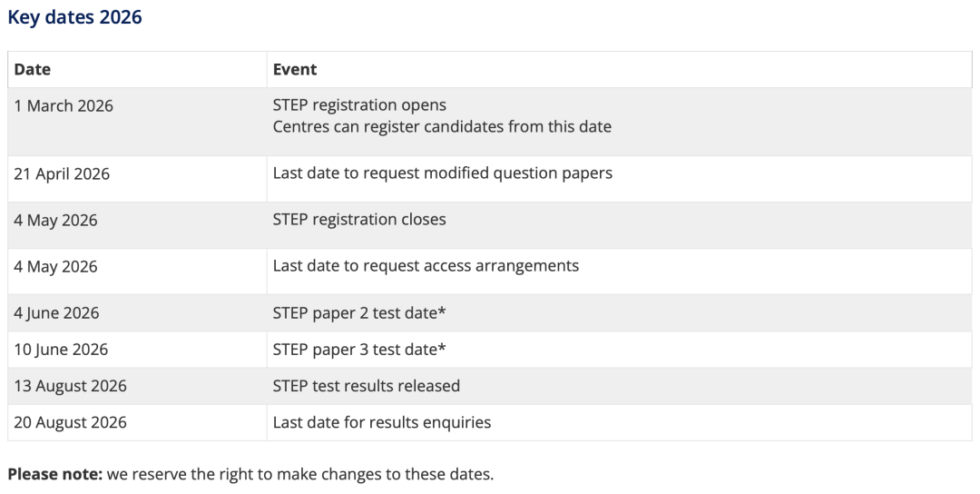
Task: Select the "Date" column header
Action: tap(33, 69)
